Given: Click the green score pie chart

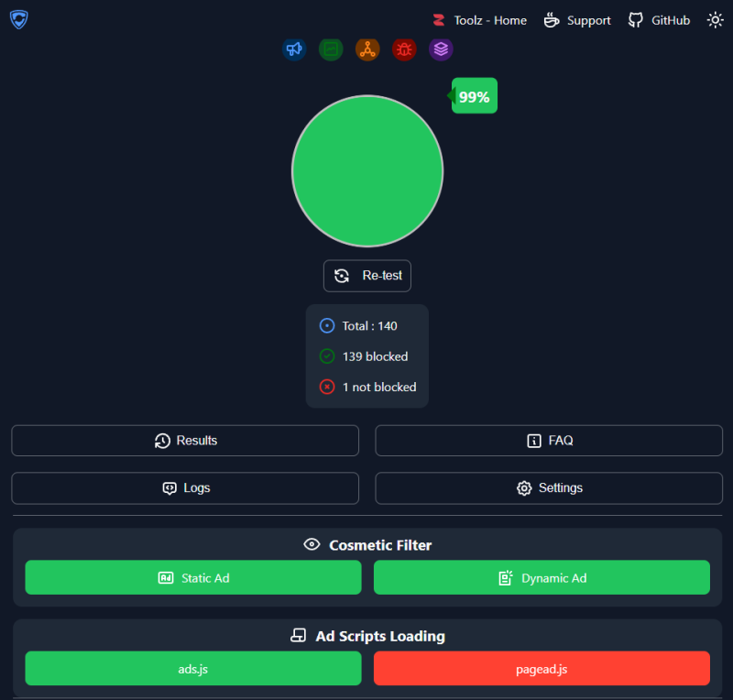Looking at the screenshot, I should click(367, 171).
